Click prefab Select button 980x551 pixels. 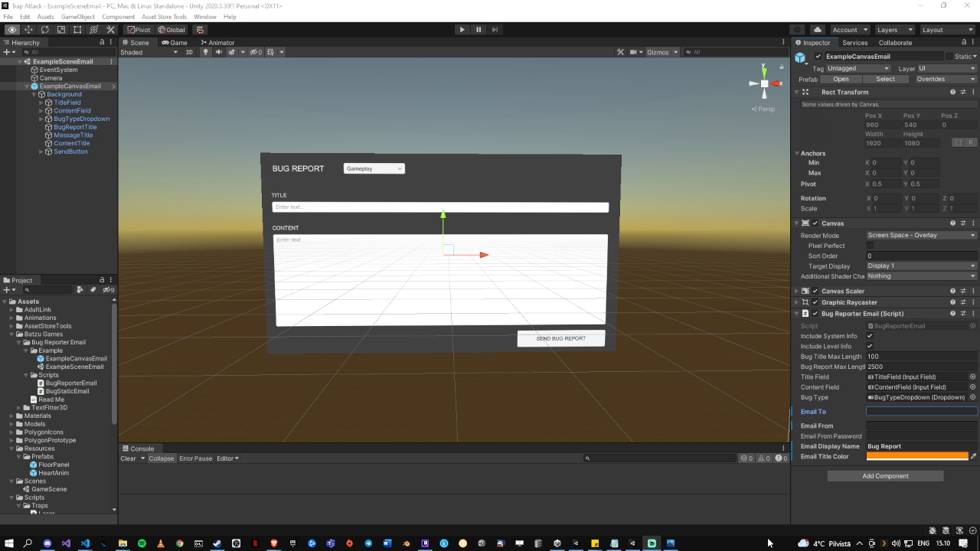885,79
